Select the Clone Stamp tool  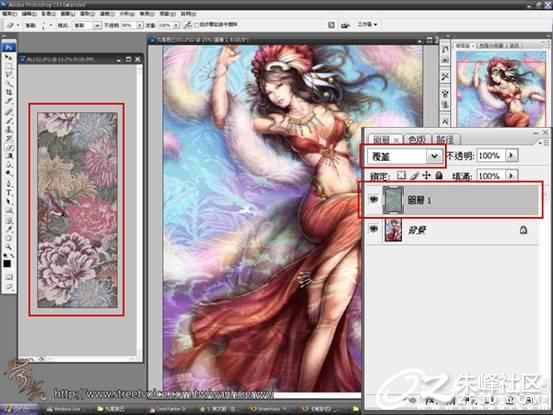tap(8, 130)
